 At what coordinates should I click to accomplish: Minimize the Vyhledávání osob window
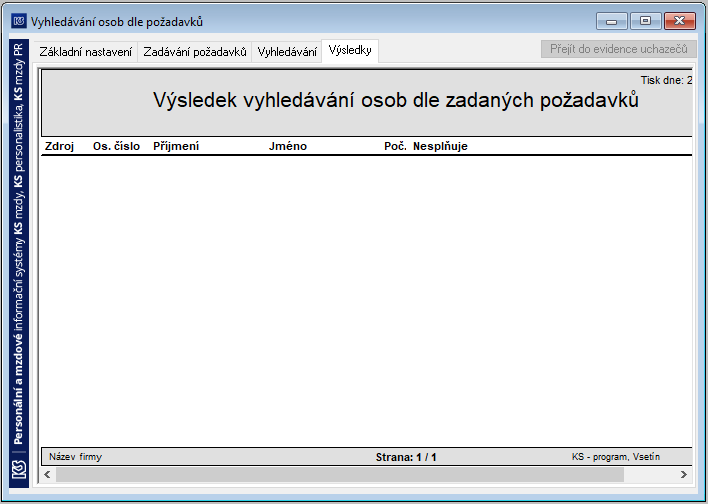tap(611, 21)
